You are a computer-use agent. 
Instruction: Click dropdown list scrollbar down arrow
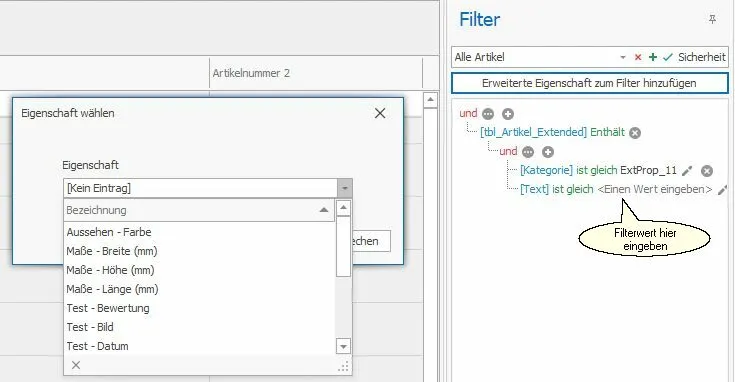point(344,346)
